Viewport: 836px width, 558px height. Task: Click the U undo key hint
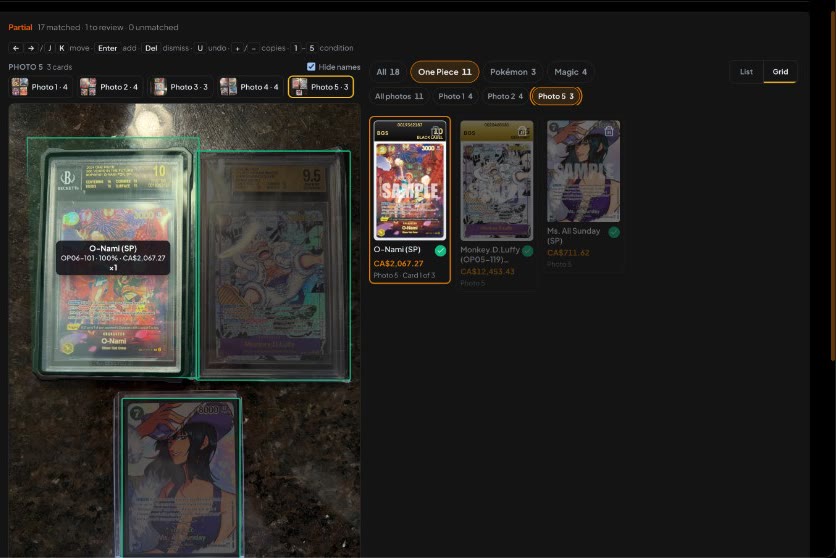[199, 48]
